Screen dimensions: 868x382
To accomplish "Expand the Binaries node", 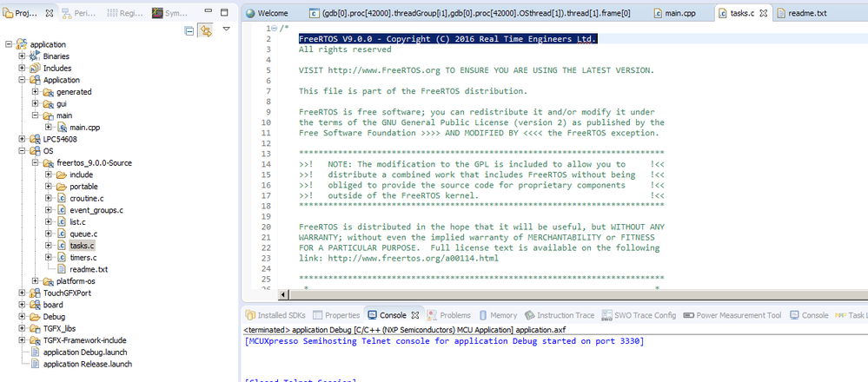I will coord(22,56).
